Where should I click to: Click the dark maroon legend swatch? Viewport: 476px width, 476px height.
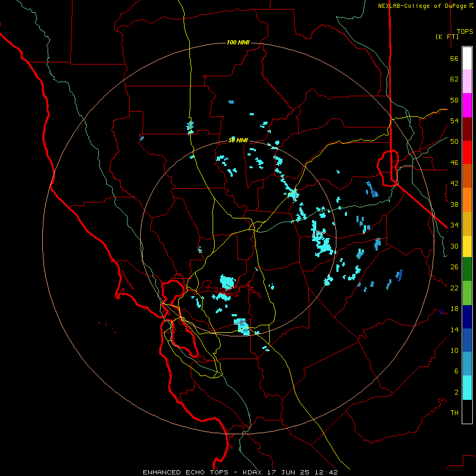(467, 130)
